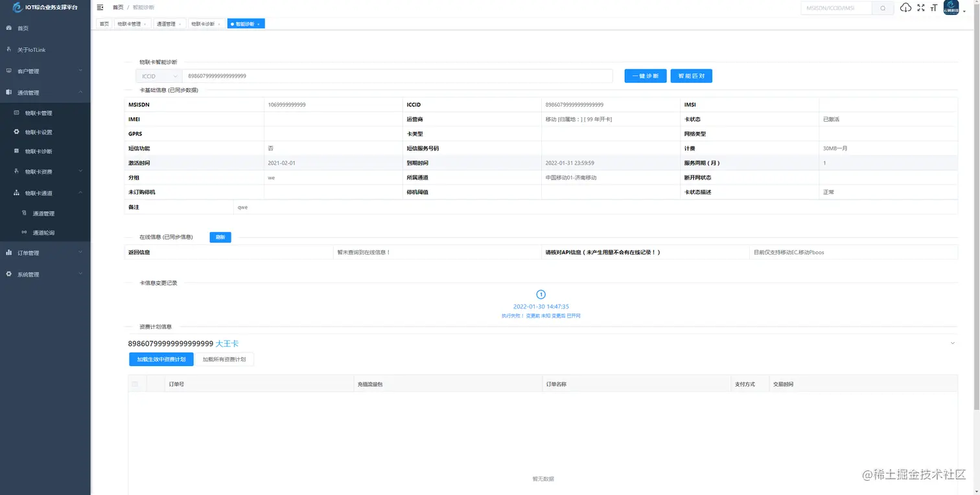Viewport: 980px width, 495px height.
Task: Click the 系统管理 gear icon in sidebar
Action: [8, 274]
